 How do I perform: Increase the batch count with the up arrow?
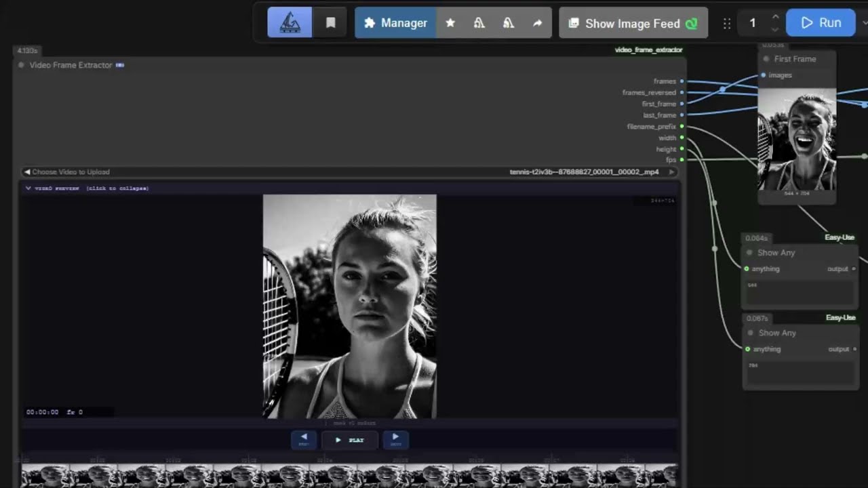775,17
